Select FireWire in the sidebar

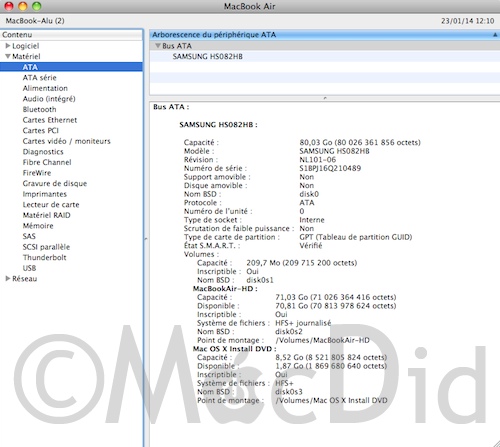pos(37,173)
